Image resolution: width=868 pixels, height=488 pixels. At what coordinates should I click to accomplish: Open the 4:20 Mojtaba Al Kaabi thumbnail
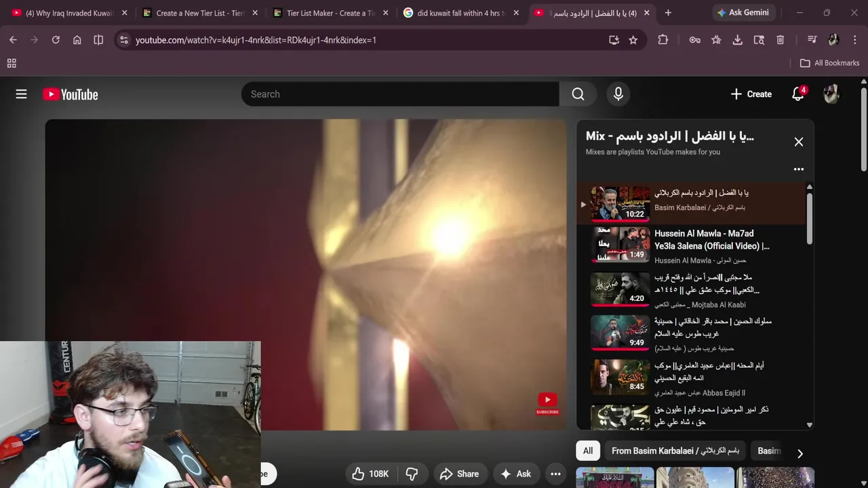(620, 289)
